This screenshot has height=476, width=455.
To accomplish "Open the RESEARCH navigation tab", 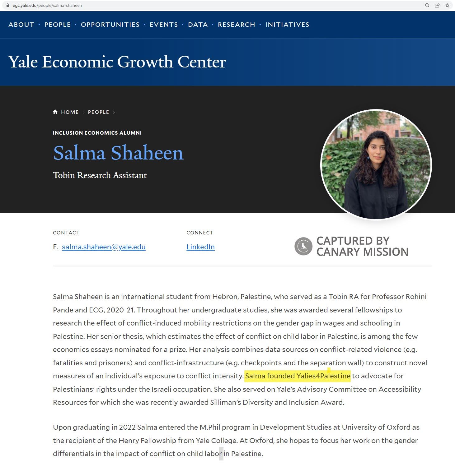I will click(x=237, y=25).
